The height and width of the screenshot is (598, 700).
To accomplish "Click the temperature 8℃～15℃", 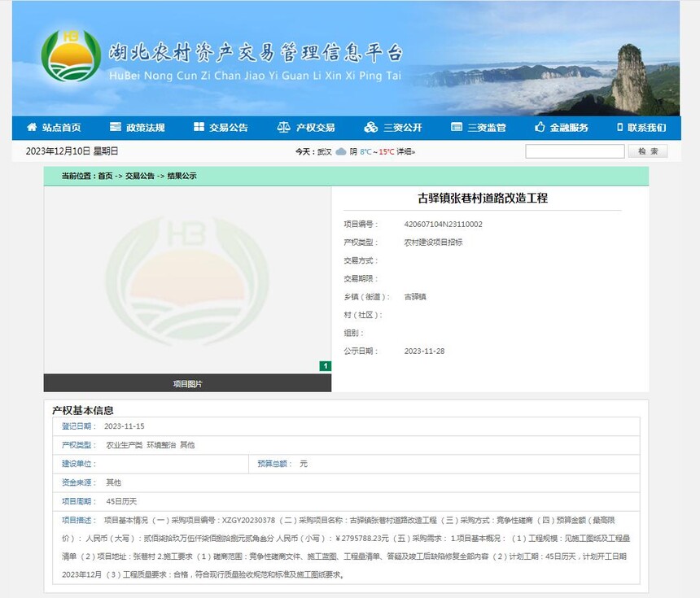I will [x=377, y=151].
